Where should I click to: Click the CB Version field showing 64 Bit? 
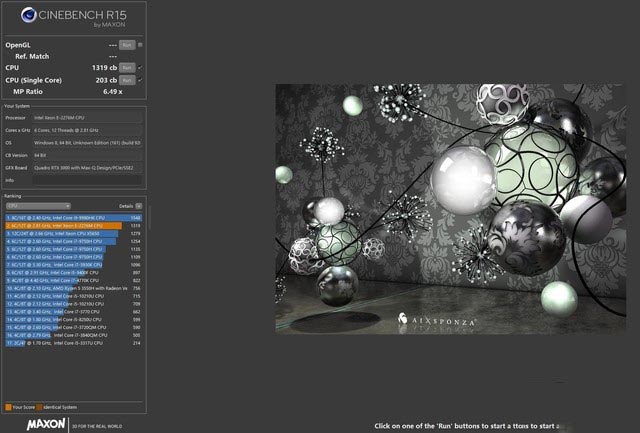click(87, 155)
